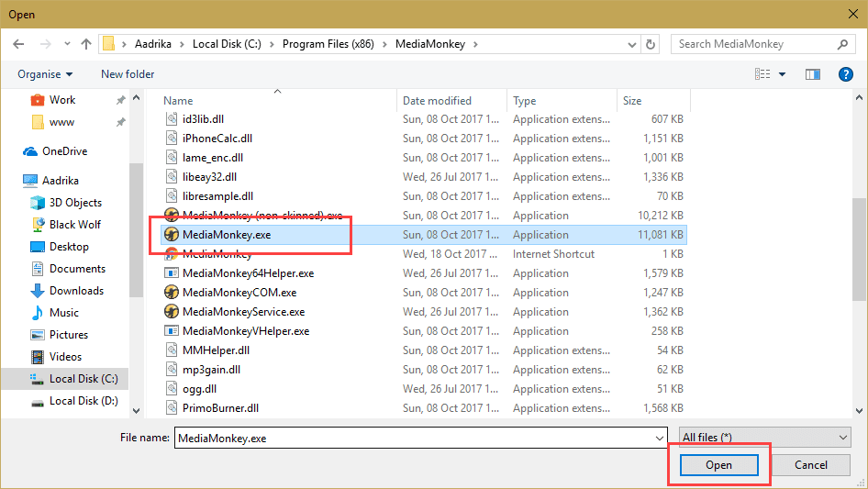Image resolution: width=868 pixels, height=489 pixels.
Task: Change the view layout icon
Action: tap(762, 74)
